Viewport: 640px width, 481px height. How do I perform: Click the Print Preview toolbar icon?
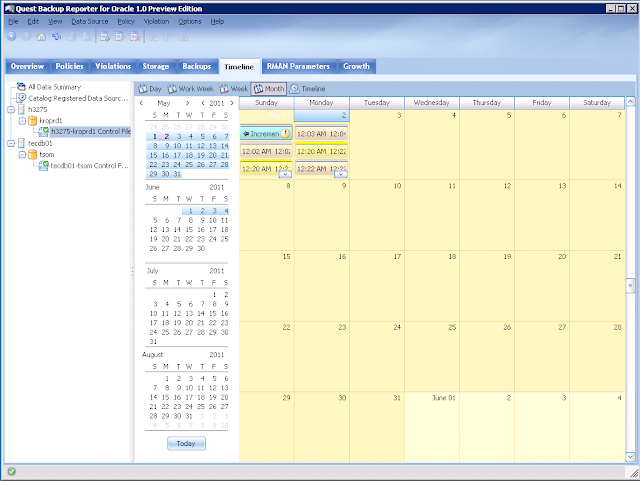[x=87, y=37]
